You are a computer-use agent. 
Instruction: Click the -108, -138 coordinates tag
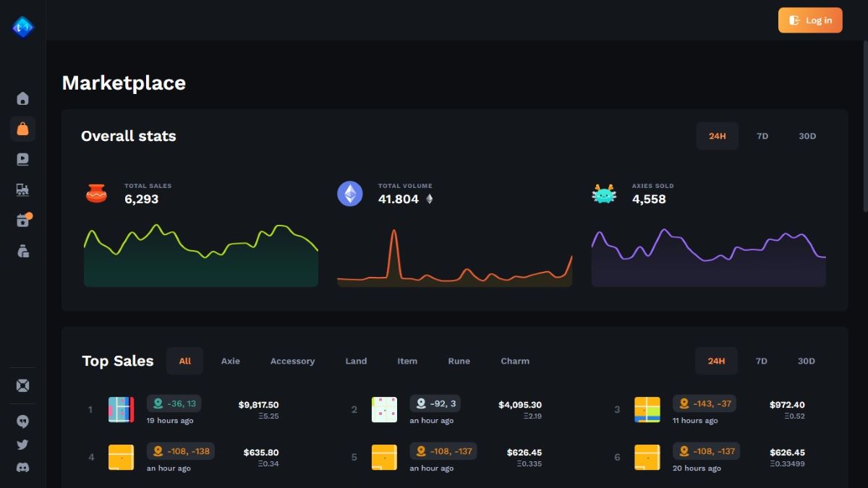pyautogui.click(x=181, y=451)
